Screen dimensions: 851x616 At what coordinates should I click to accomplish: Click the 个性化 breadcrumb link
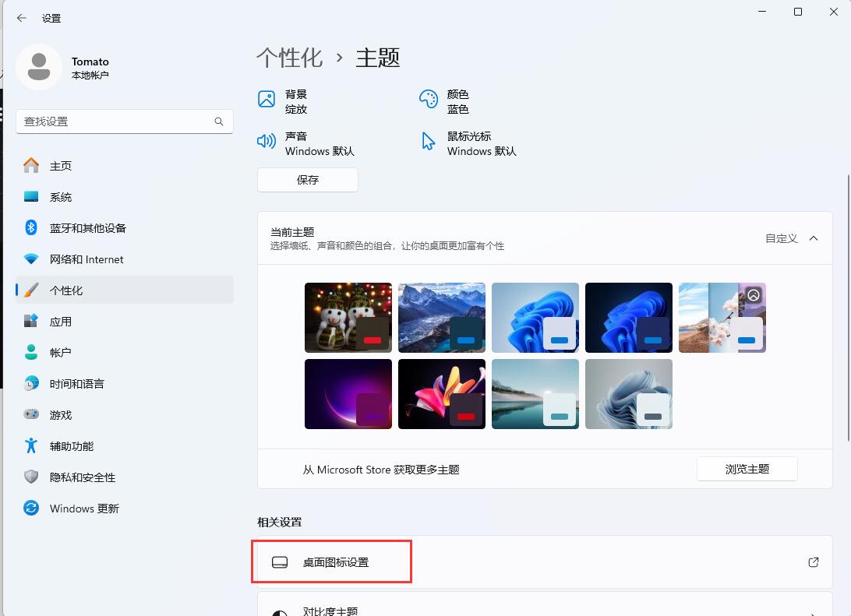pos(289,58)
